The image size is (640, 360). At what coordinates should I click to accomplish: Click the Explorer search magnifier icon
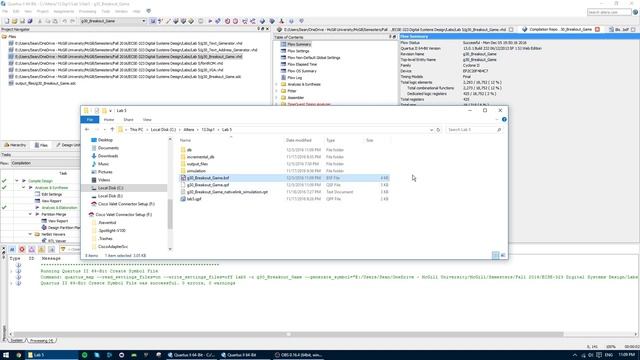499,130
